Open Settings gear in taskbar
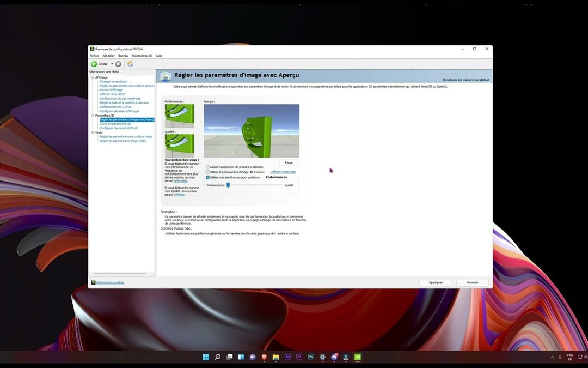The height and width of the screenshot is (368, 588). coord(322,357)
